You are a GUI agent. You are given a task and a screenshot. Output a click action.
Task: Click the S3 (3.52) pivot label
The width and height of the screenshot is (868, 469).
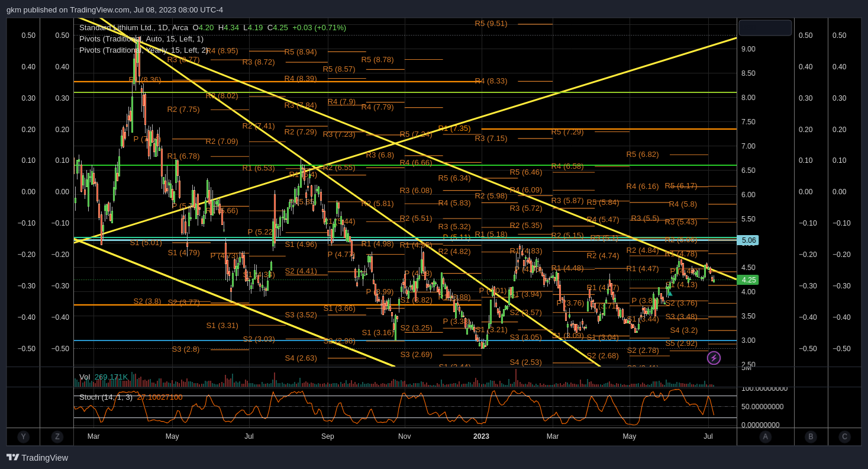pos(301,315)
